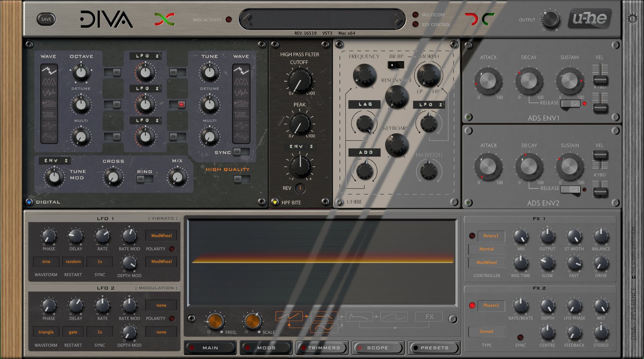The width and height of the screenshot is (644, 359).
Task: Select double-triangle icon in Wave selector beside Tune
Action: 241,81
